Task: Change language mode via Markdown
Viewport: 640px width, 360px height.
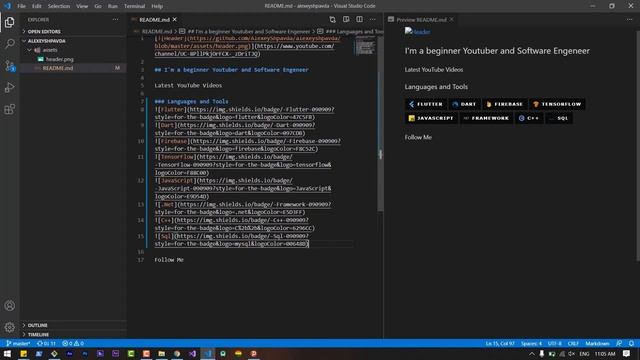Action: coord(597,343)
